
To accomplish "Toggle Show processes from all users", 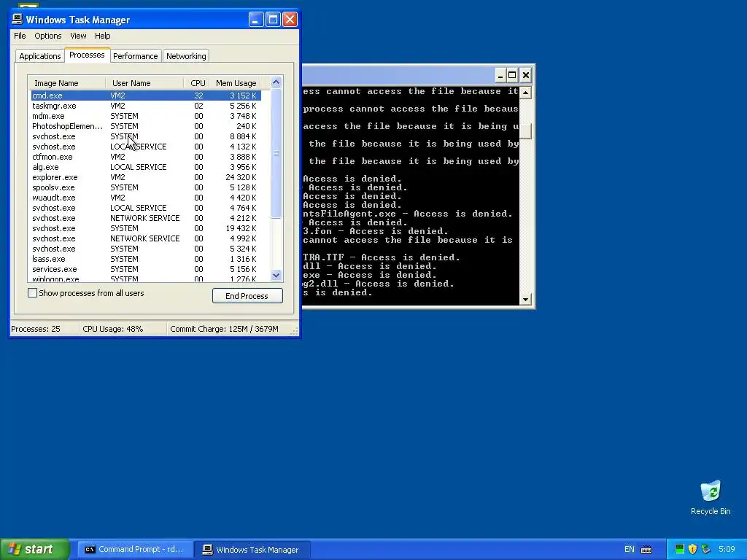I will (x=32, y=293).
